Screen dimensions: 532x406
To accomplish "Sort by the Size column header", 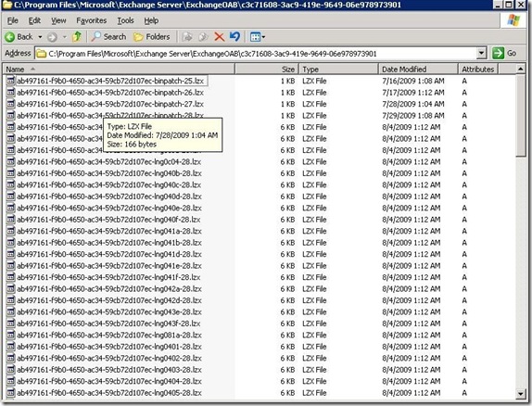I will [267, 70].
